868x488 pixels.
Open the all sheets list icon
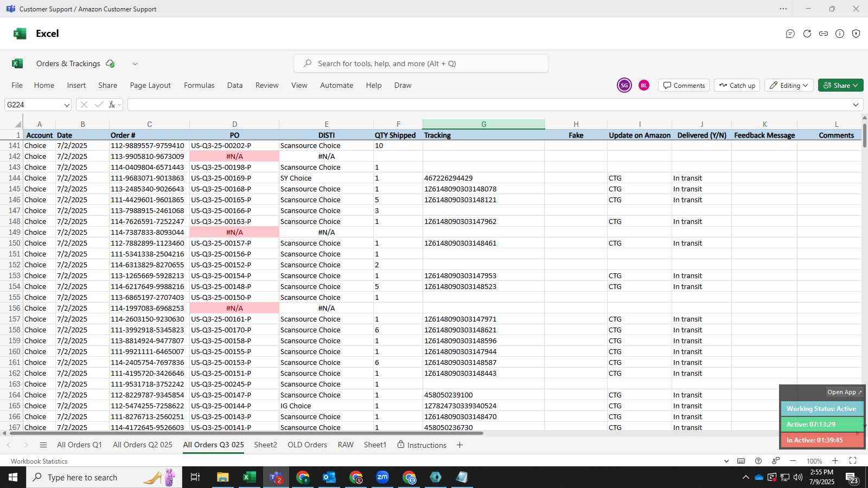(x=43, y=445)
